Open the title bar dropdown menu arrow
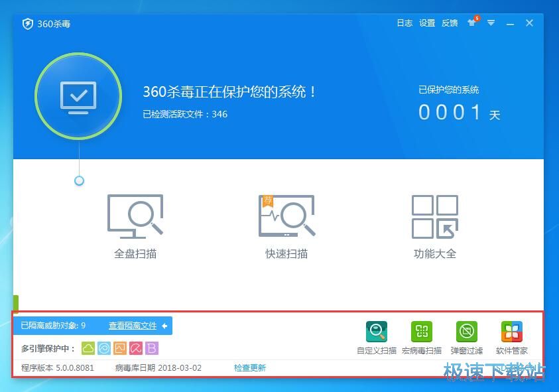The height and width of the screenshot is (392, 559). [x=491, y=23]
